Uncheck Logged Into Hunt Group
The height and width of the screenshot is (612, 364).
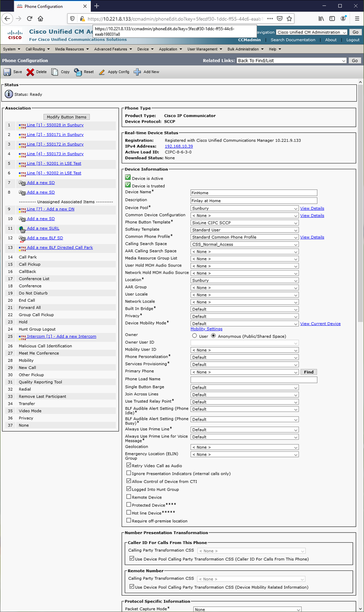click(x=129, y=489)
